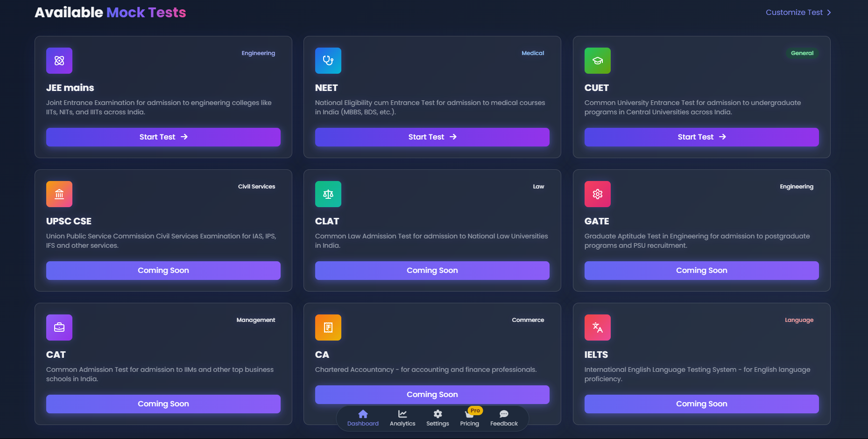Click the Available Mock Tests heading
The image size is (868, 439).
pyautogui.click(x=110, y=13)
